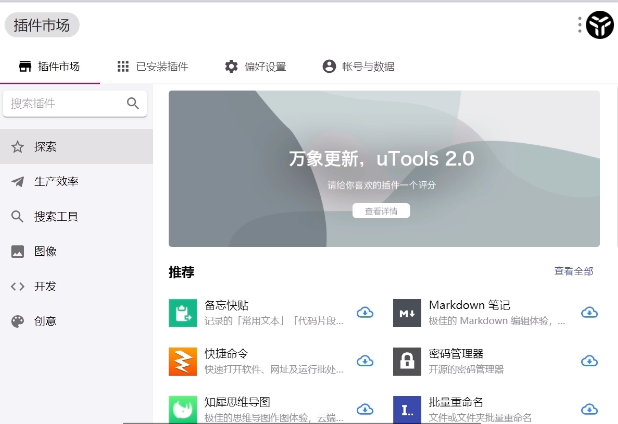The image size is (618, 424).
Task: Click the 备忘快贴 plugin icon
Action: click(x=183, y=313)
